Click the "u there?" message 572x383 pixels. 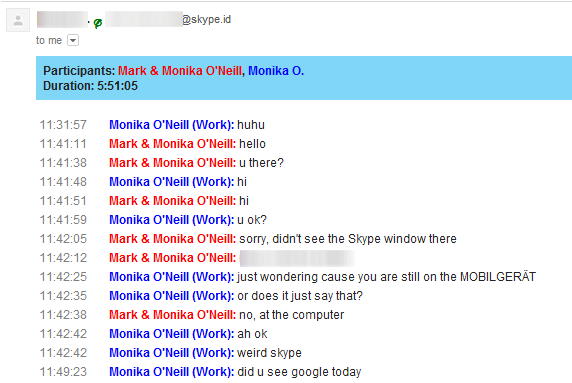[x=261, y=163]
